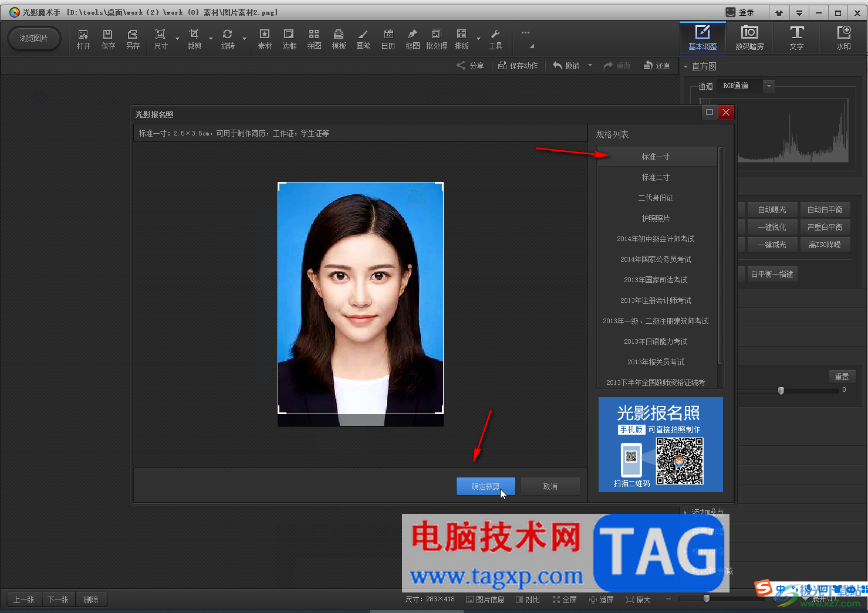Open the 工具 tools icon
Image resolution: width=868 pixels, height=613 pixels.
point(495,39)
